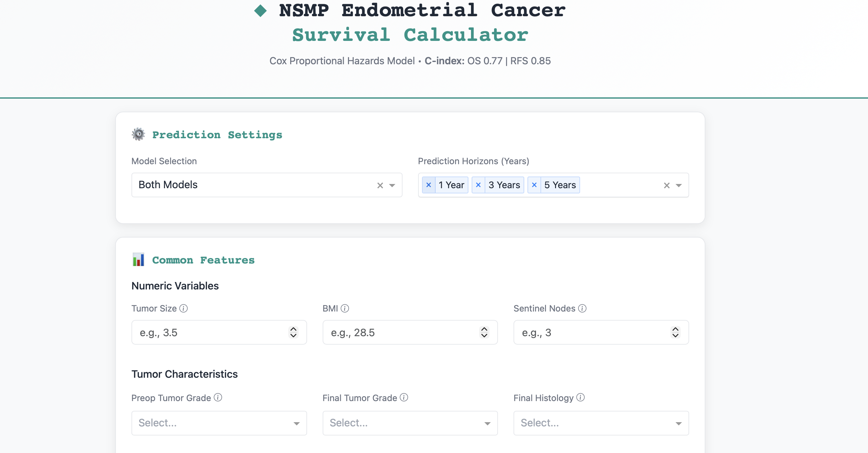The image size is (868, 453).
Task: Click the Tumor Size stepper arrows
Action: point(293,332)
